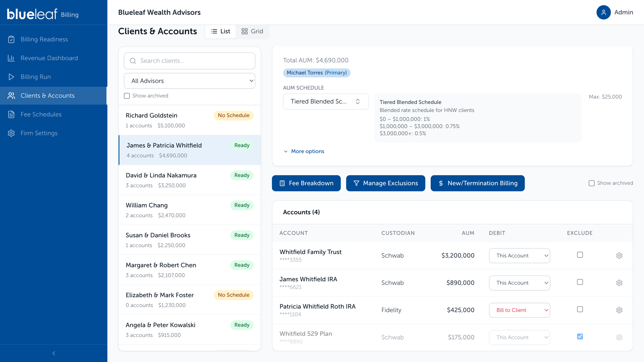Go to Billing Readiness page
644x362 pixels.
(x=54, y=39)
